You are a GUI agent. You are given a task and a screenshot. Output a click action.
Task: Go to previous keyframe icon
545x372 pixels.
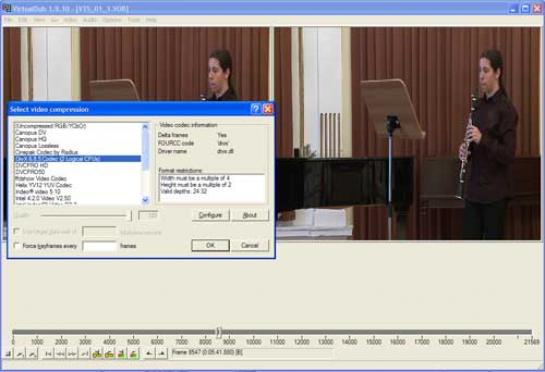coord(97,354)
